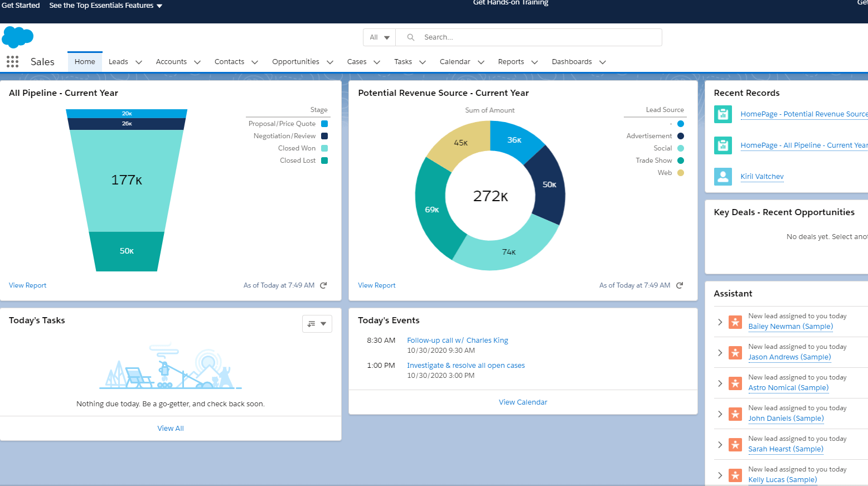Open the App Launcher grid icon
This screenshot has width=868, height=486.
point(12,62)
